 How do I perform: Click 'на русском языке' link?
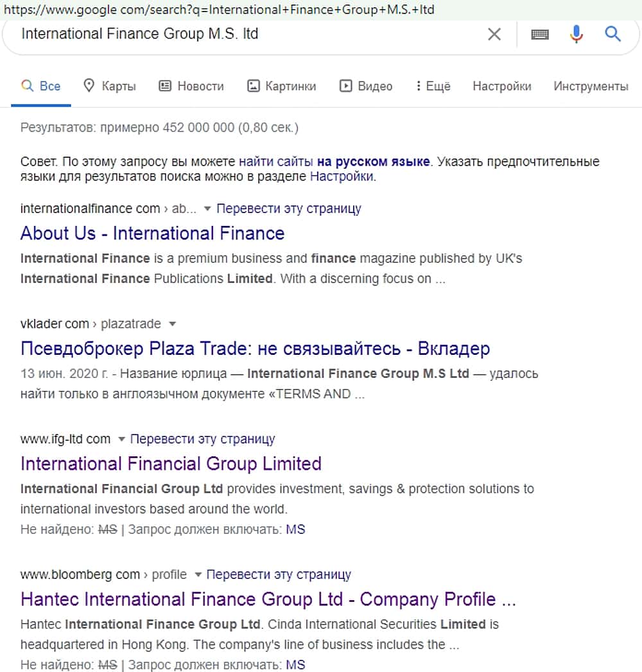pyautogui.click(x=372, y=162)
